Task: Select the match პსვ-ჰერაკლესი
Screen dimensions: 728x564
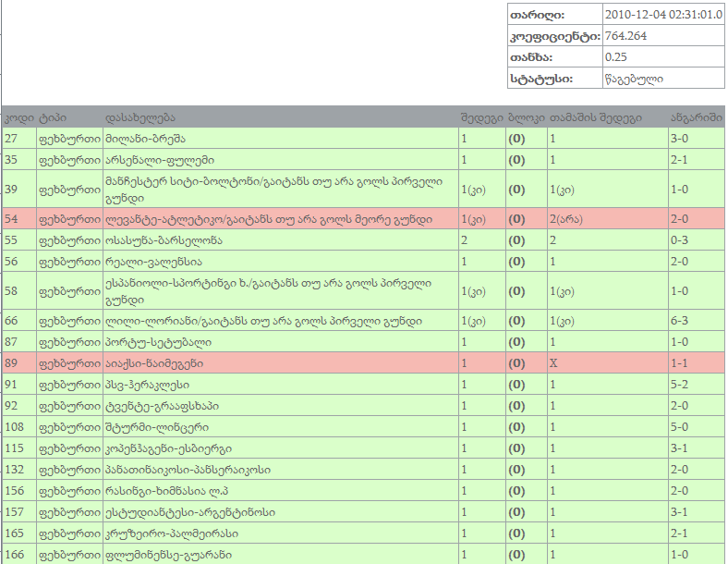Action: pos(147,385)
